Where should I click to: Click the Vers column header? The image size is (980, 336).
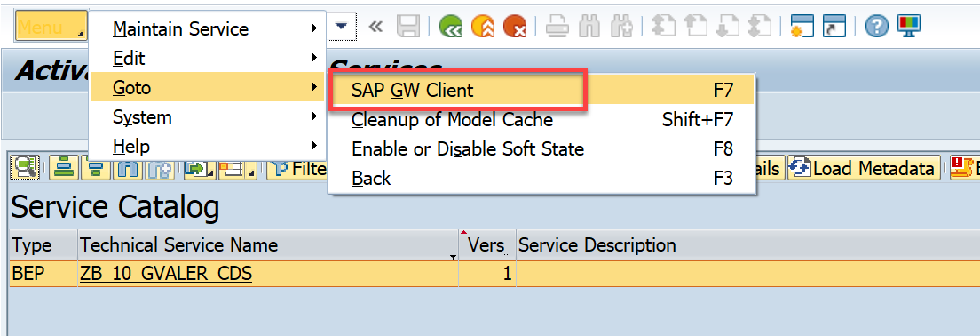coord(487,244)
